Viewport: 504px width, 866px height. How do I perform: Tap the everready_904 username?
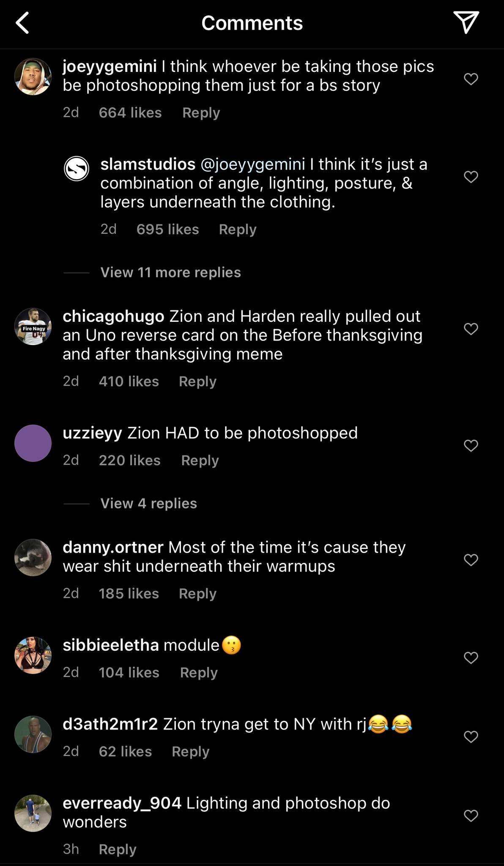click(122, 803)
